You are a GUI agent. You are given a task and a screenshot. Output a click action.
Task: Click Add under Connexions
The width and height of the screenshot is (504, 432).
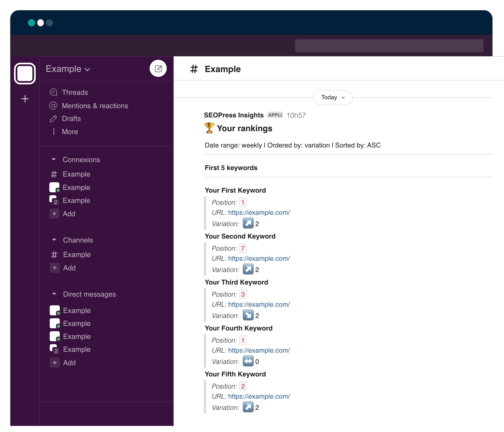tap(69, 214)
